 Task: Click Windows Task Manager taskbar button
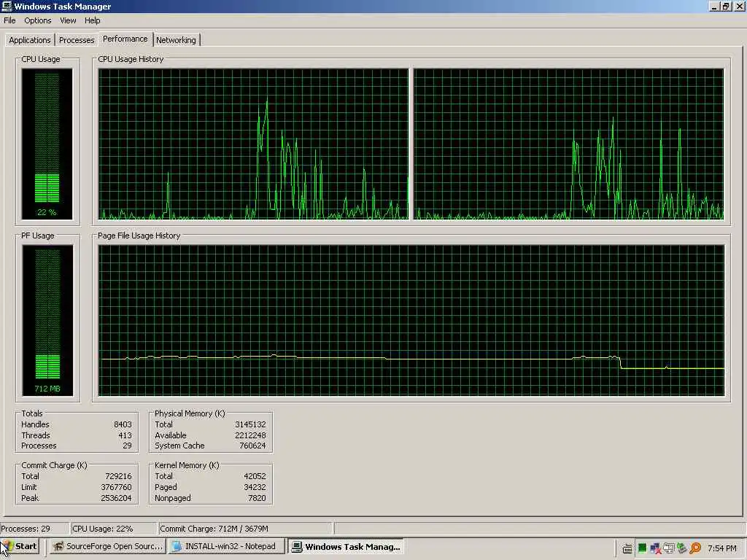[x=346, y=546]
